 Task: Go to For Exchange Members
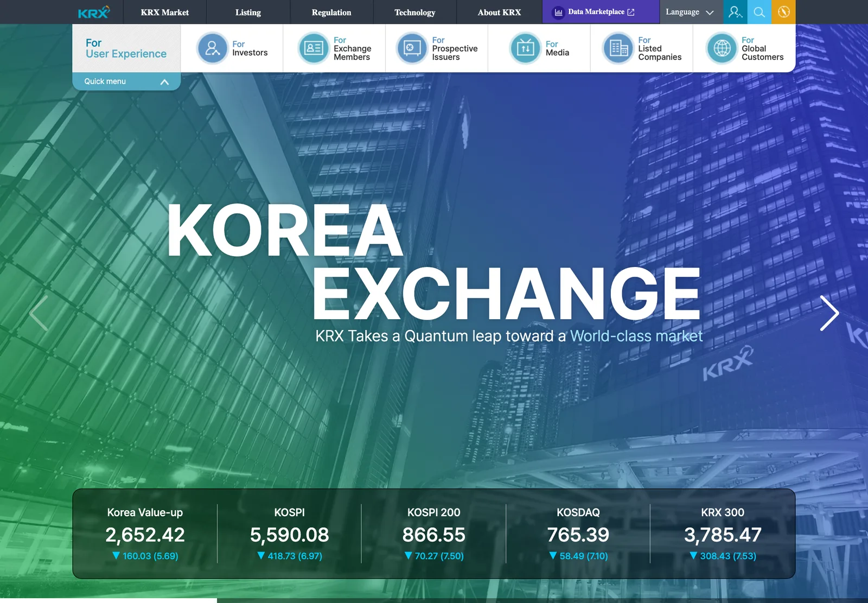coord(353,48)
